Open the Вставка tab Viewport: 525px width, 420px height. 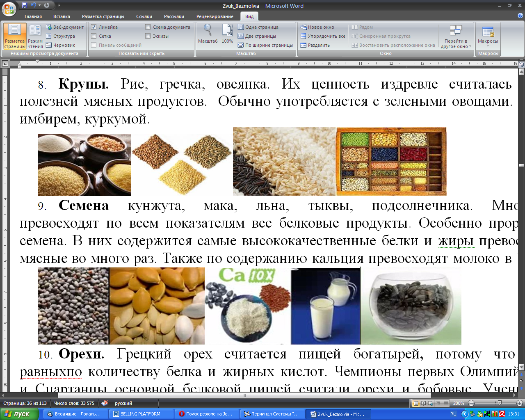pyautogui.click(x=62, y=16)
